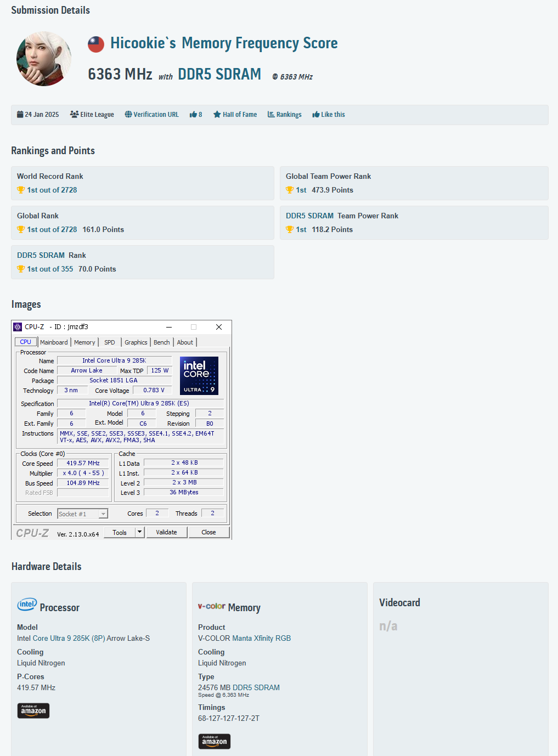This screenshot has width=558, height=756.
Task: Click Global Rank 161.0 Points text
Action: coord(103,229)
